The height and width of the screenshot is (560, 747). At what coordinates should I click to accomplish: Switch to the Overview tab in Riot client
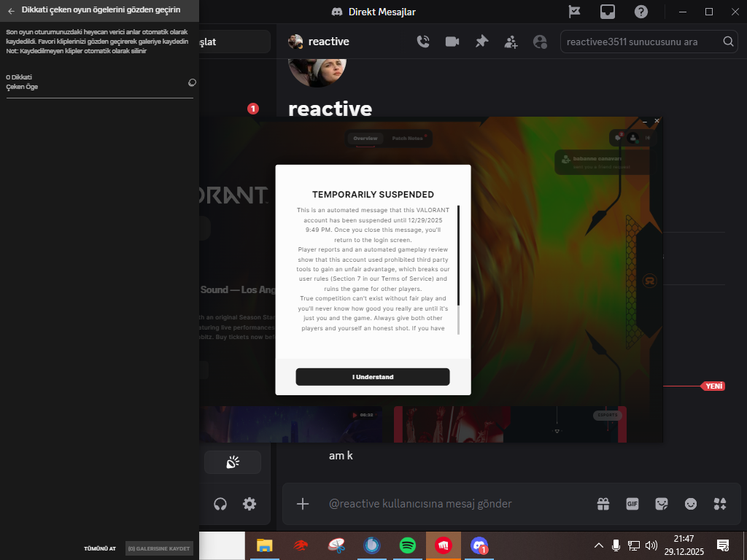click(x=365, y=138)
